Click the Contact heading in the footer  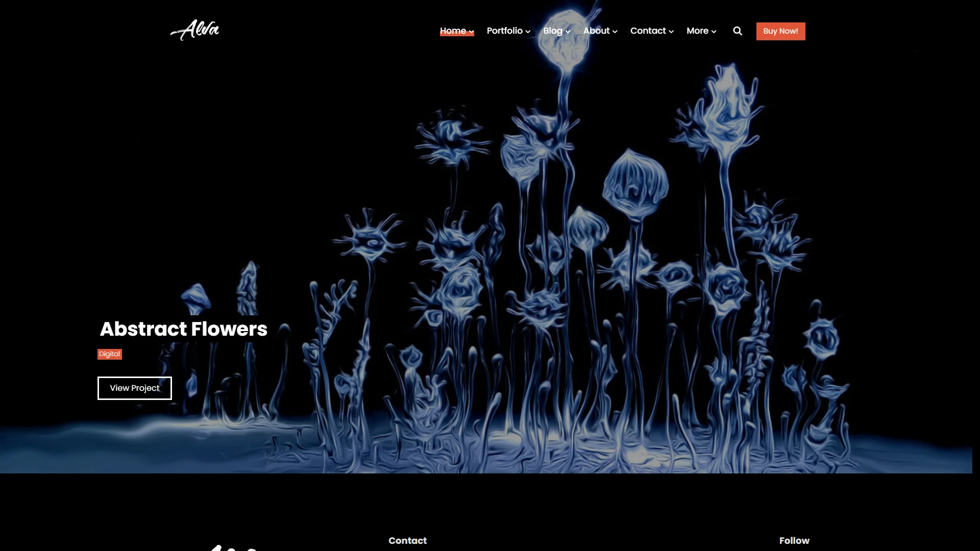407,541
